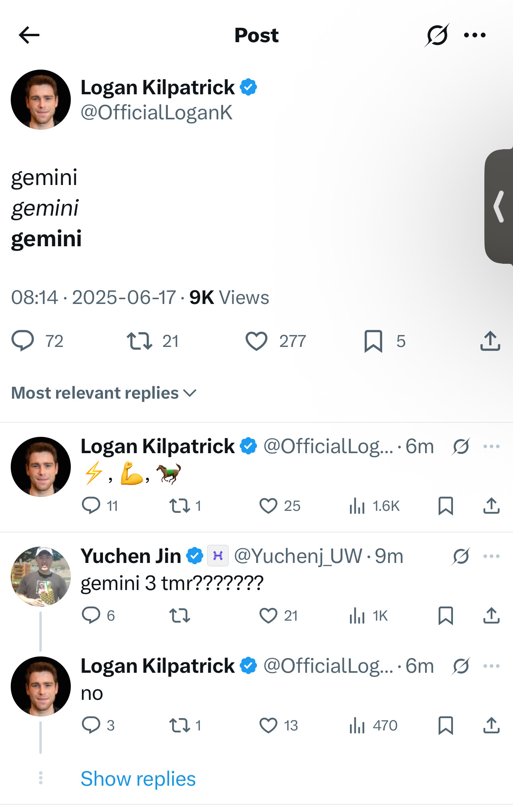This screenshot has height=812, width=513.
Task: Open Yuchen Jin's profile avatar
Action: pos(41,576)
